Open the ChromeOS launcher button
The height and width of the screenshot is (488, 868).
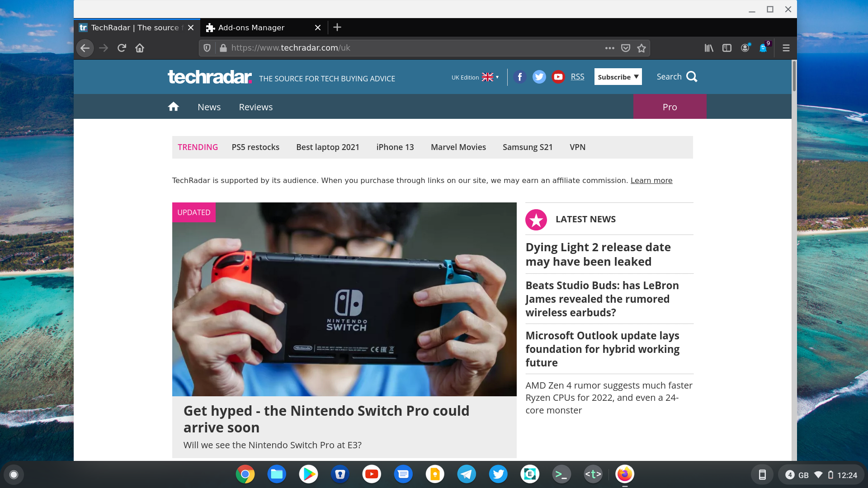14,474
